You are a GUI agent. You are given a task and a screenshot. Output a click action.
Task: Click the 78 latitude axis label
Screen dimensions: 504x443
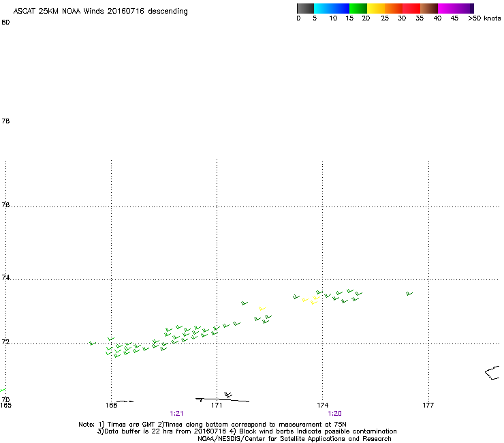click(5, 121)
